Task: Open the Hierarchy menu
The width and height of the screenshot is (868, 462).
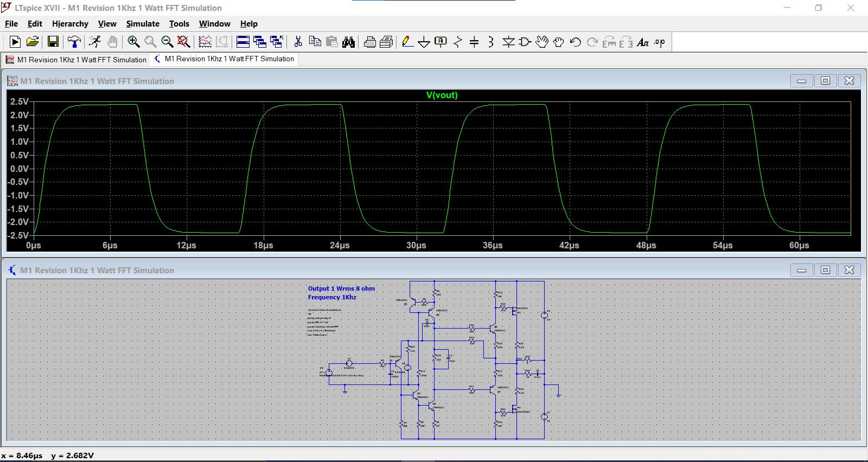Action: tap(70, 24)
